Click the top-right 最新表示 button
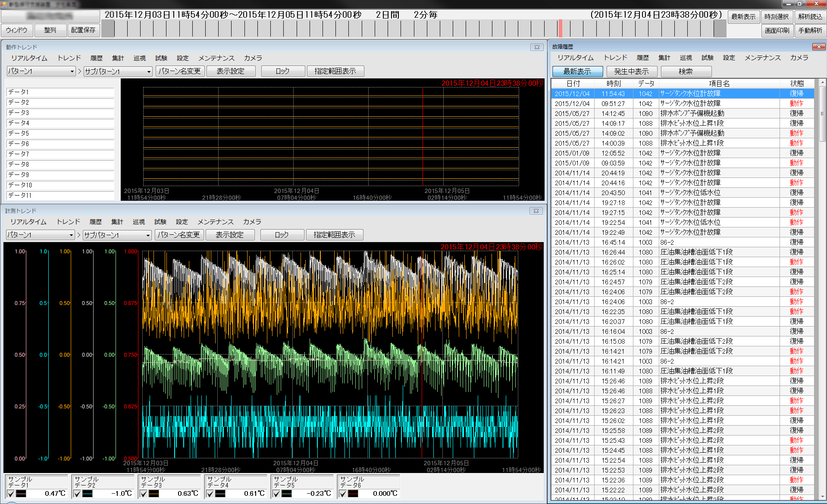The height and width of the screenshot is (504, 827). click(x=744, y=17)
